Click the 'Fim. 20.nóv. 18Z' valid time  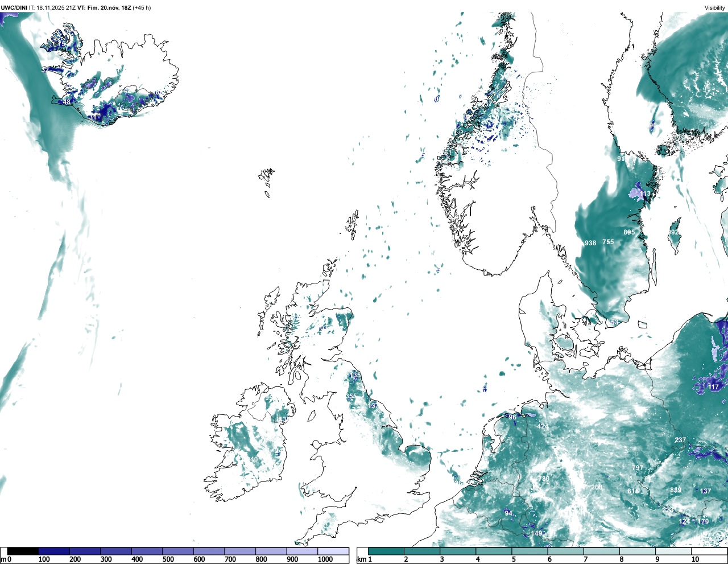(109, 7)
